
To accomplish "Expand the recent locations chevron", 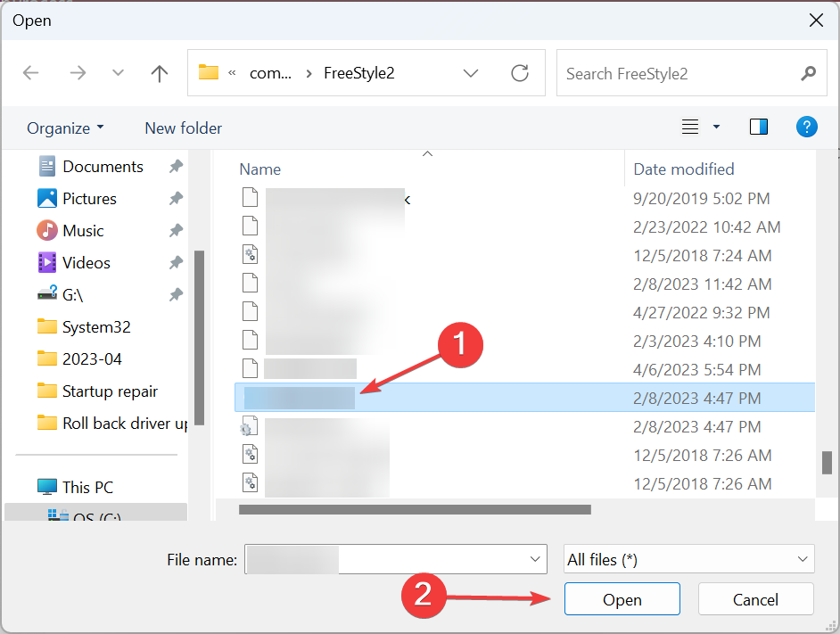I will click(x=118, y=73).
